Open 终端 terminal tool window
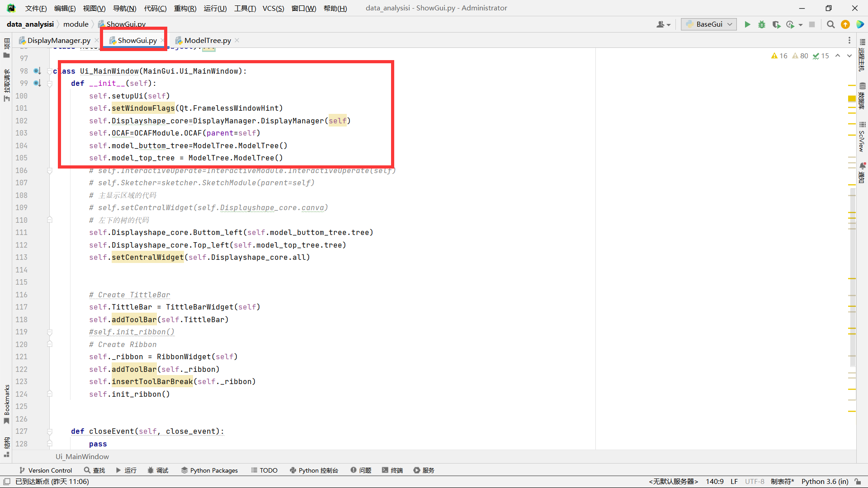 tap(392, 470)
